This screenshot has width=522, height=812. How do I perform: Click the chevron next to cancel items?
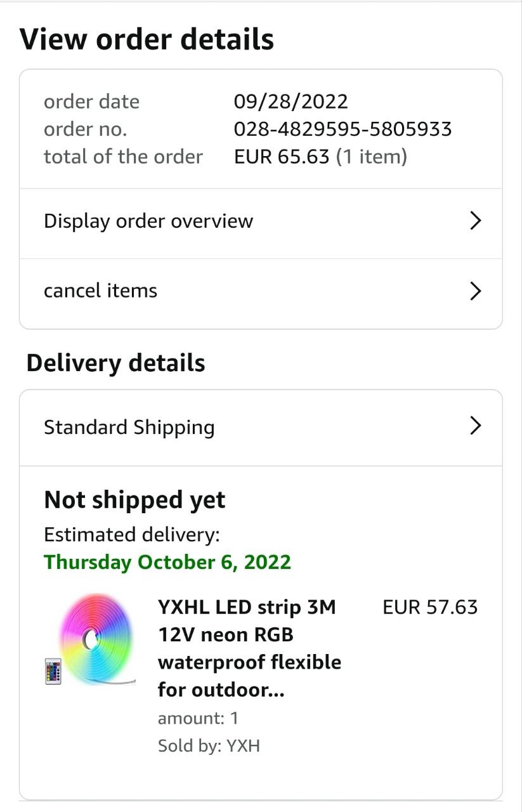pos(475,291)
